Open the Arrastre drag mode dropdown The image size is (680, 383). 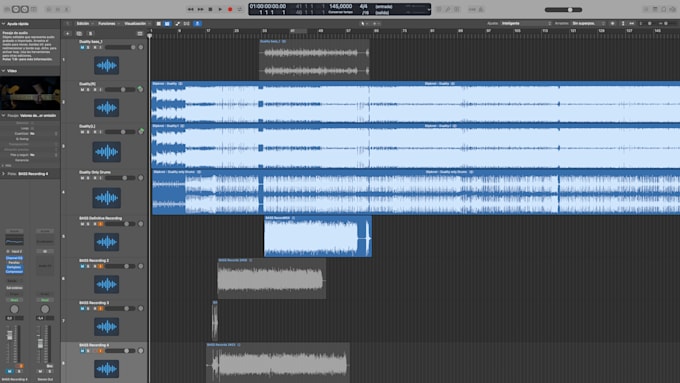[588, 23]
